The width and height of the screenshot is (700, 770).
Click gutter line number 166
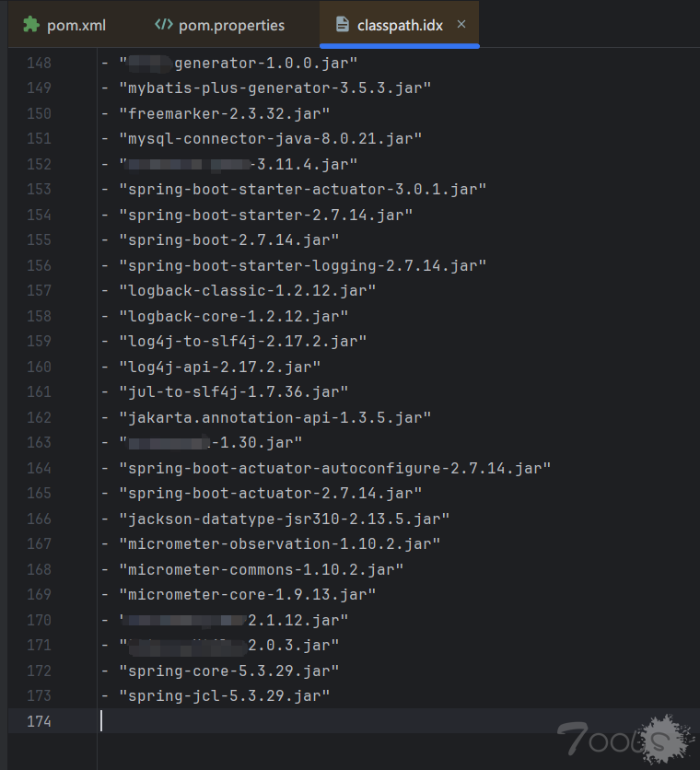coord(39,519)
